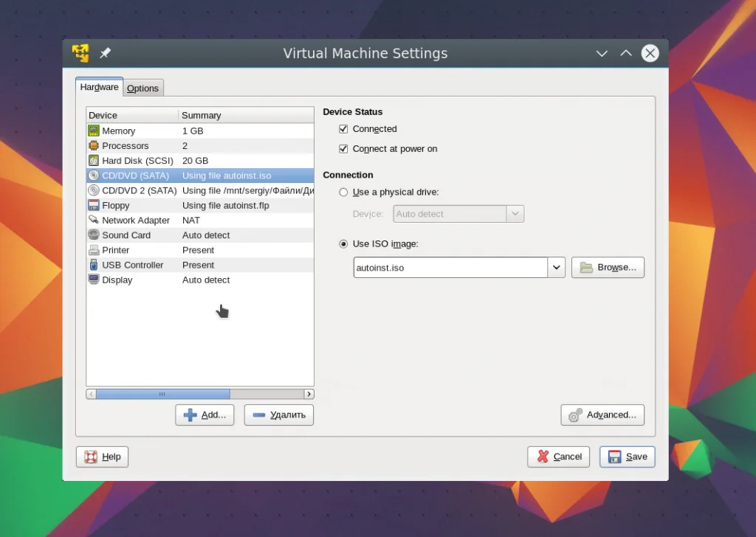Viewport: 756px width, 537px height.
Task: Click the autoinst.iso path input field
Action: (450, 267)
